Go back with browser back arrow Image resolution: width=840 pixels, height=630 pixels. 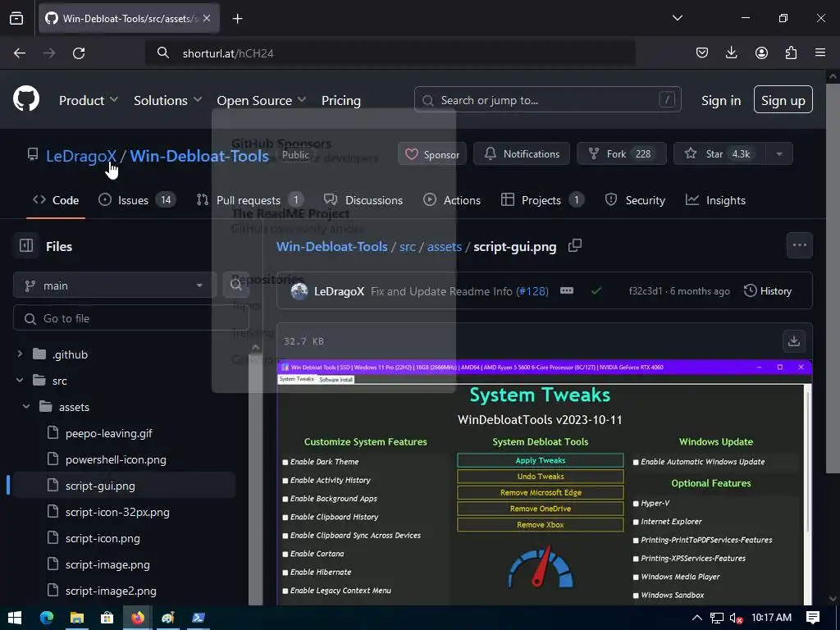(20, 53)
